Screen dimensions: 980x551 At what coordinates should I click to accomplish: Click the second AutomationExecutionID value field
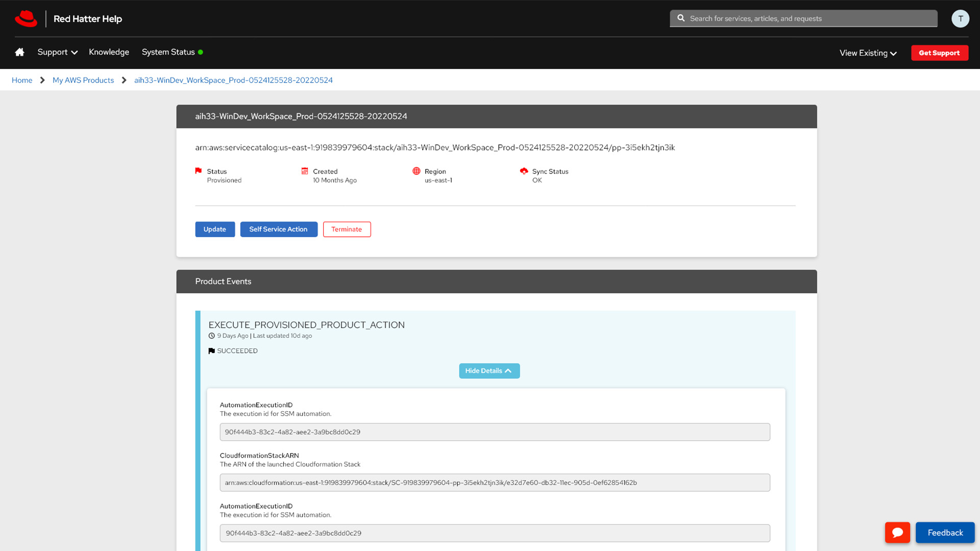(x=495, y=533)
